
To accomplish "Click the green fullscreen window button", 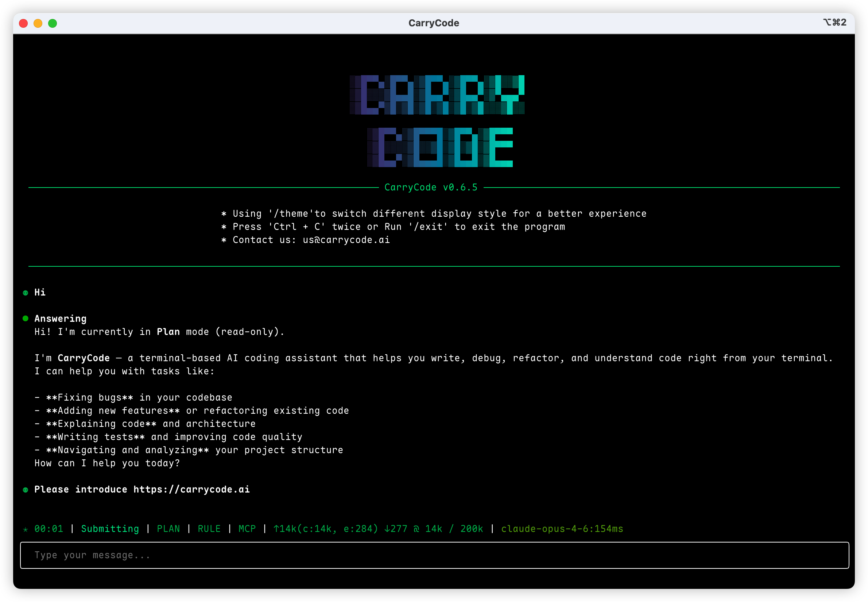I will tap(53, 23).
